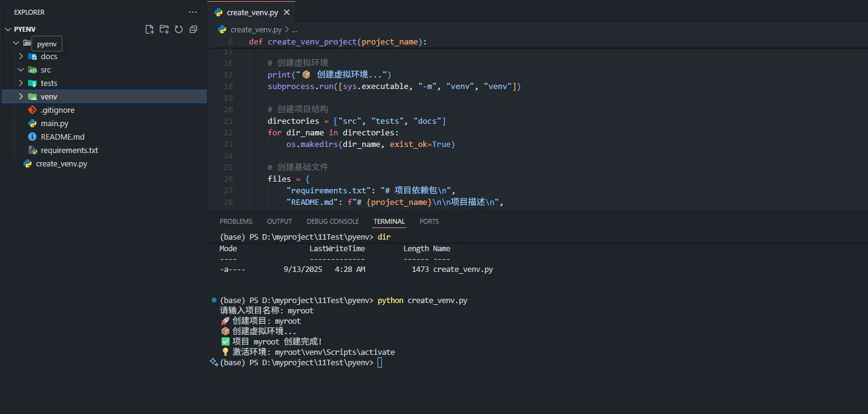Expand the src folder chevron
The width and height of the screenshot is (868, 414).
(x=21, y=70)
